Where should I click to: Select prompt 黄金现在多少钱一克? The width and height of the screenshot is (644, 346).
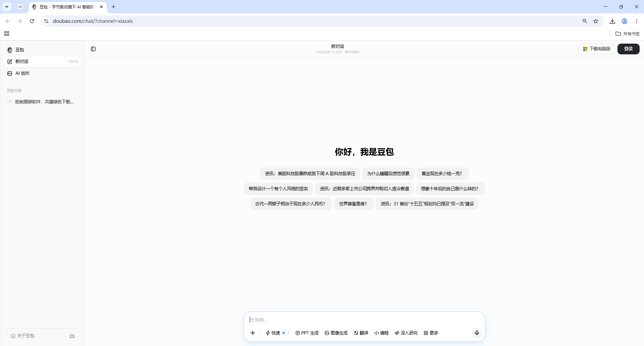point(442,174)
